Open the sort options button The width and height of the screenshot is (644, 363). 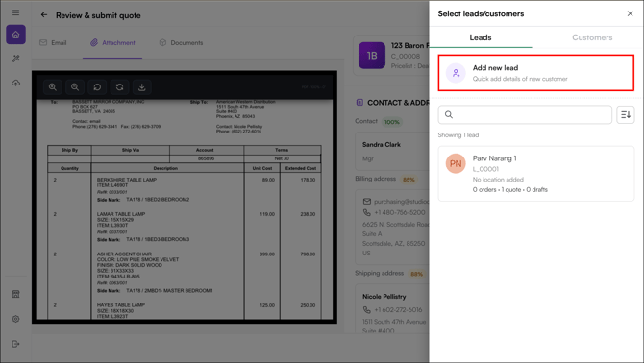click(626, 115)
